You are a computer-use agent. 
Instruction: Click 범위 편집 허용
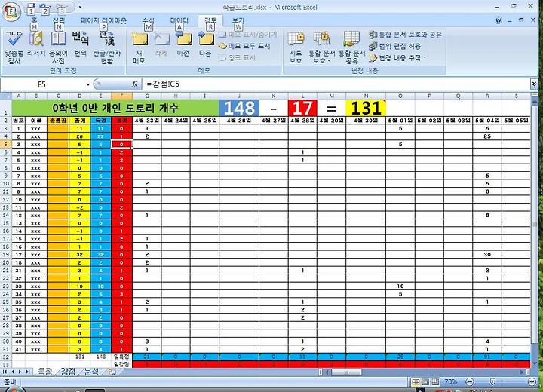click(395, 46)
